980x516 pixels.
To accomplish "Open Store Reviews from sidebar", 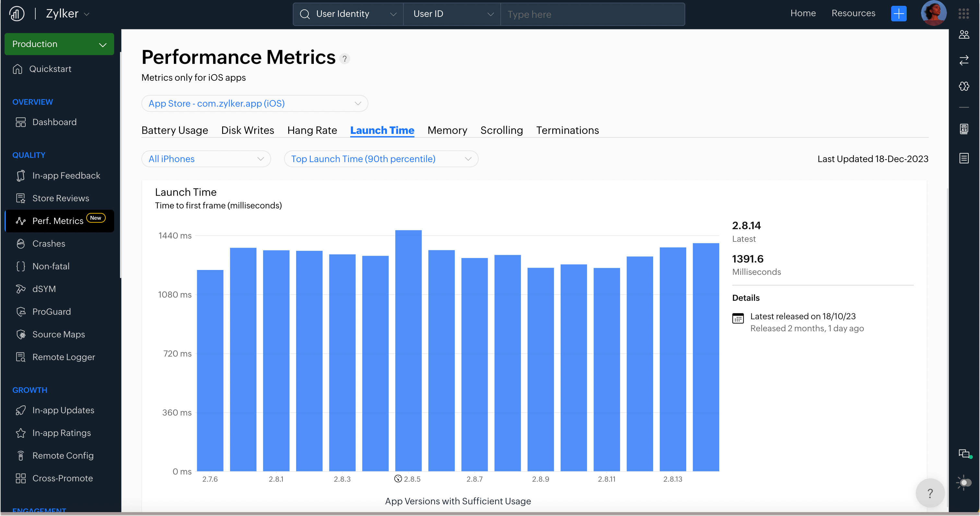I will pos(61,198).
